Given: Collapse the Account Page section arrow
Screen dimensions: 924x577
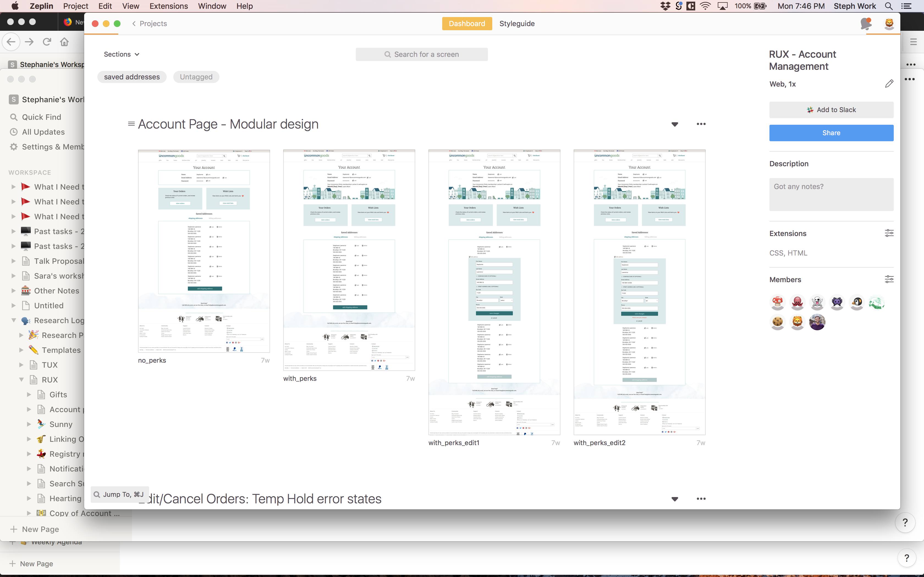Looking at the screenshot, I should point(675,124).
